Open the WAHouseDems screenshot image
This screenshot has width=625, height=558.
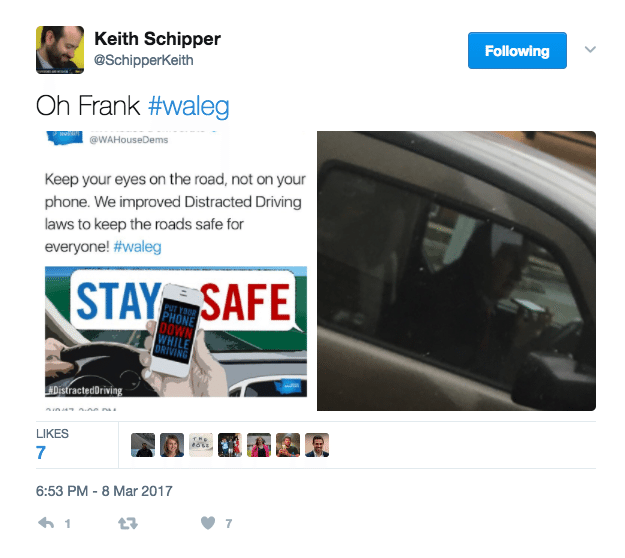point(176,271)
